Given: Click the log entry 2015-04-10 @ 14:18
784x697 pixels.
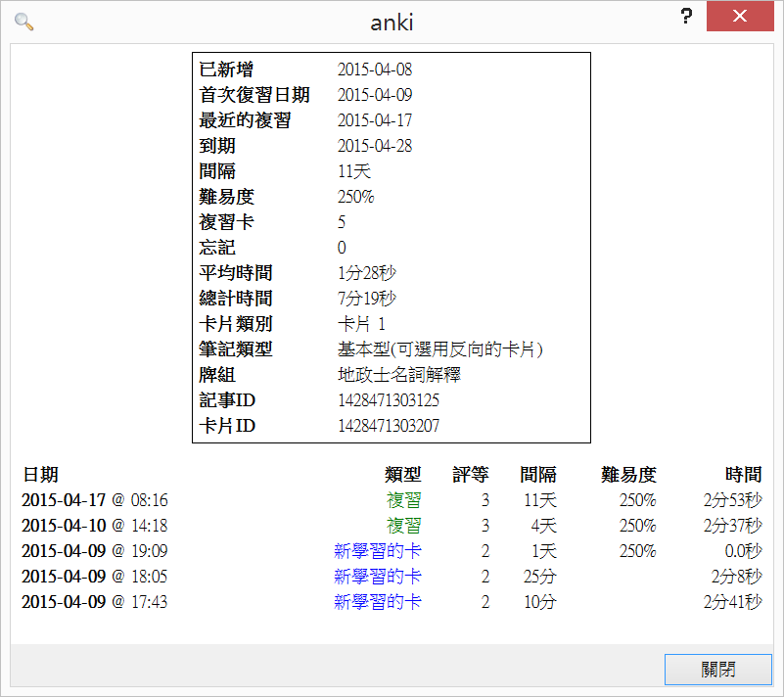Looking at the screenshot, I should coord(95,526).
